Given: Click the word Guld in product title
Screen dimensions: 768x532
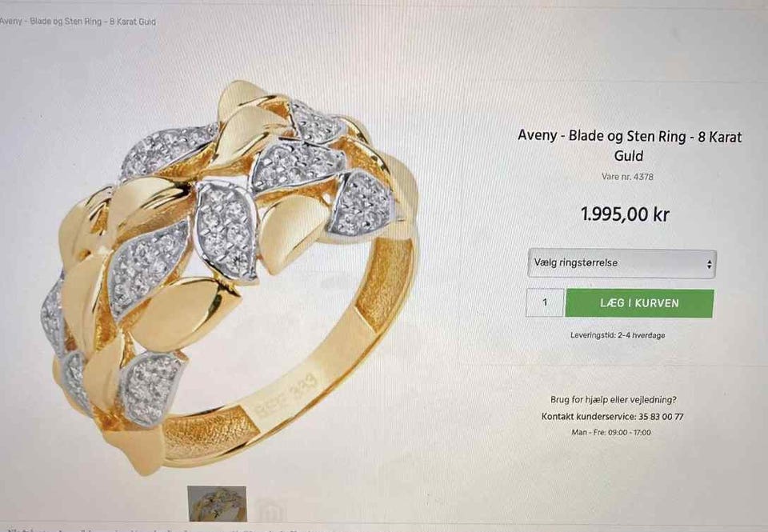Looking at the screenshot, I should pyautogui.click(x=629, y=156).
